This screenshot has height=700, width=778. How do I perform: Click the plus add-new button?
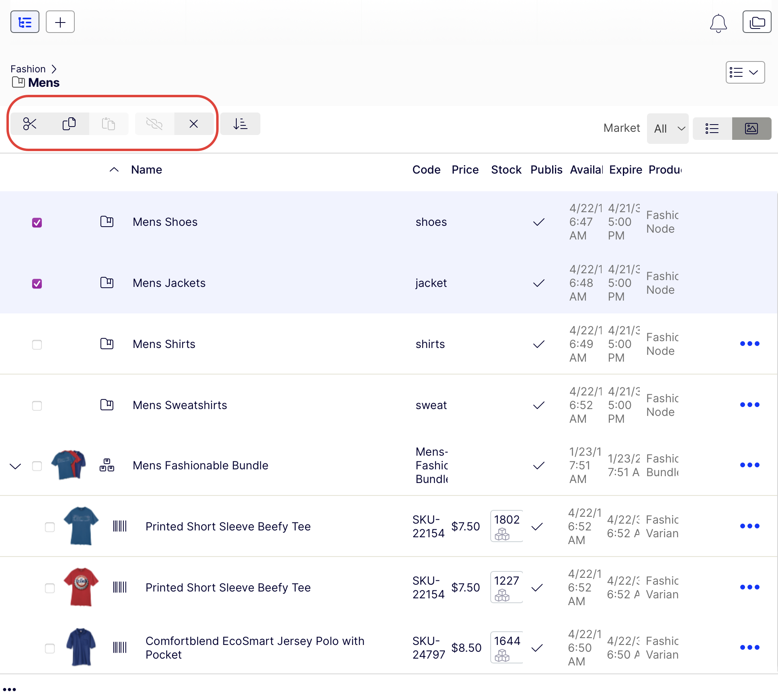[60, 22]
